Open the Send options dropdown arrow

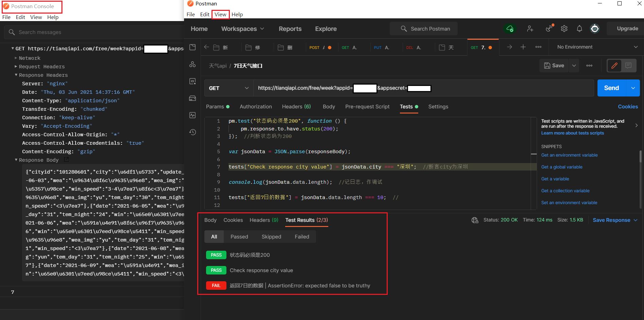[x=633, y=88]
